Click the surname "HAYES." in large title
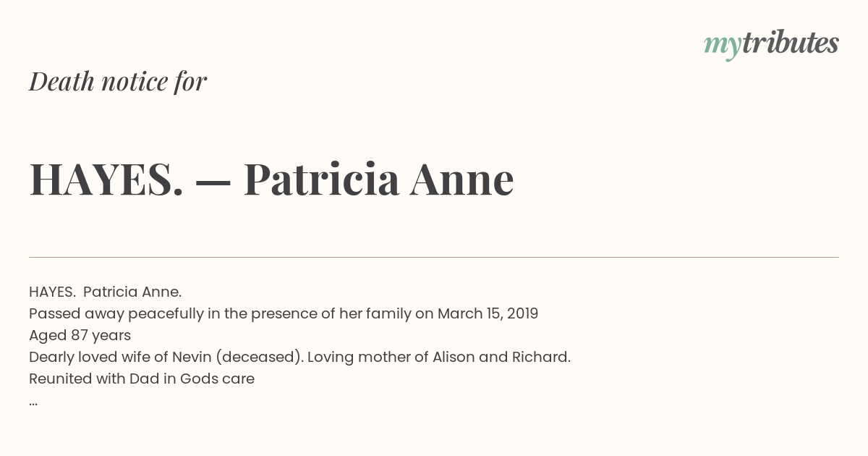The image size is (868, 456). (x=106, y=179)
